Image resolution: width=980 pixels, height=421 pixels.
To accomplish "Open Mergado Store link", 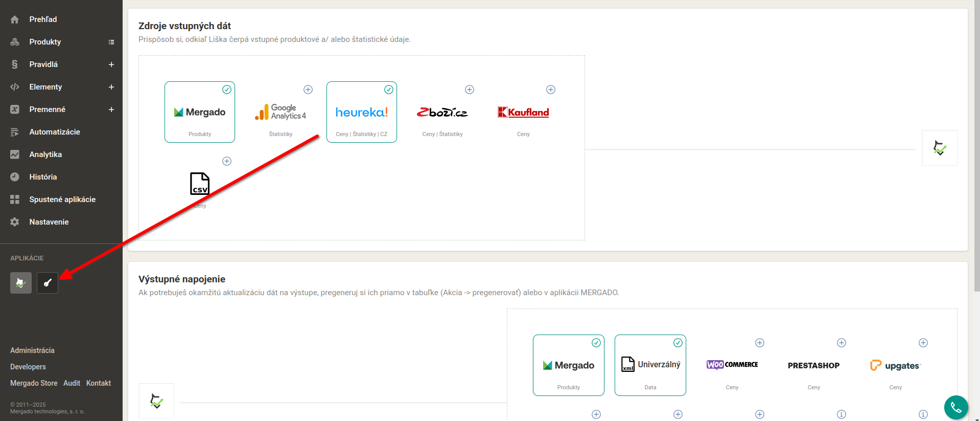I will coord(34,383).
